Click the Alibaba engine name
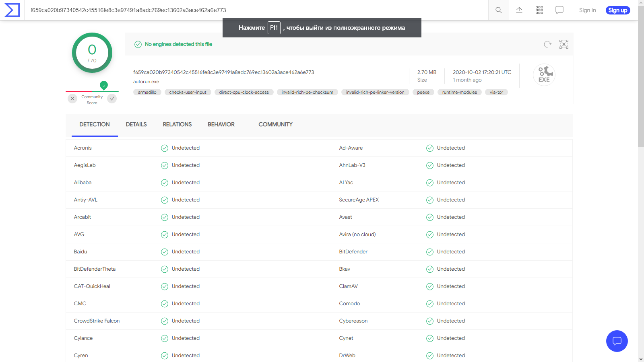This screenshot has height=362, width=644. click(x=83, y=183)
